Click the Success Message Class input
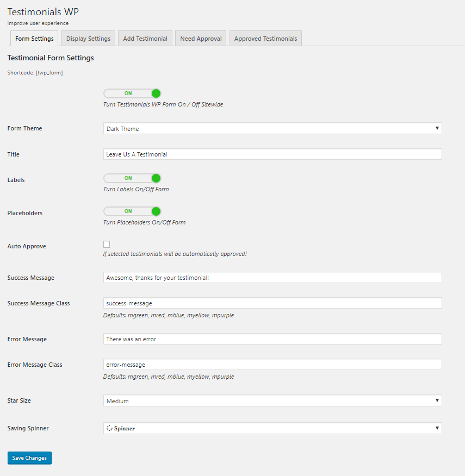 [272, 303]
